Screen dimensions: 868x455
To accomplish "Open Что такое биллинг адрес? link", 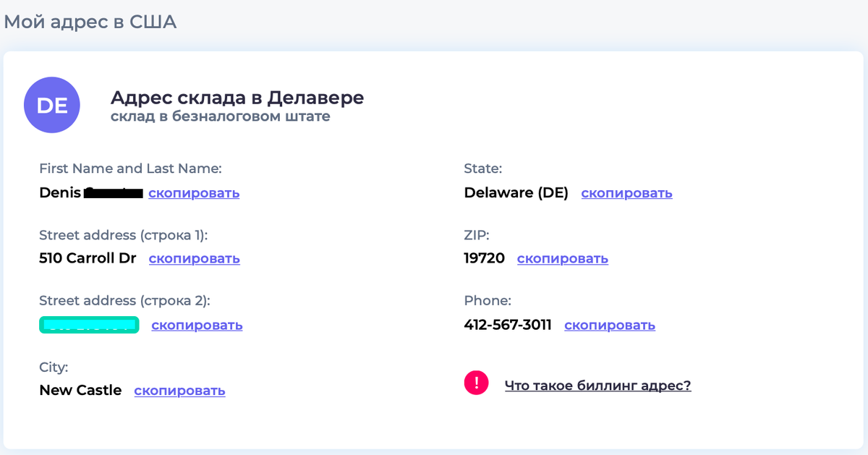I will pyautogui.click(x=597, y=385).
